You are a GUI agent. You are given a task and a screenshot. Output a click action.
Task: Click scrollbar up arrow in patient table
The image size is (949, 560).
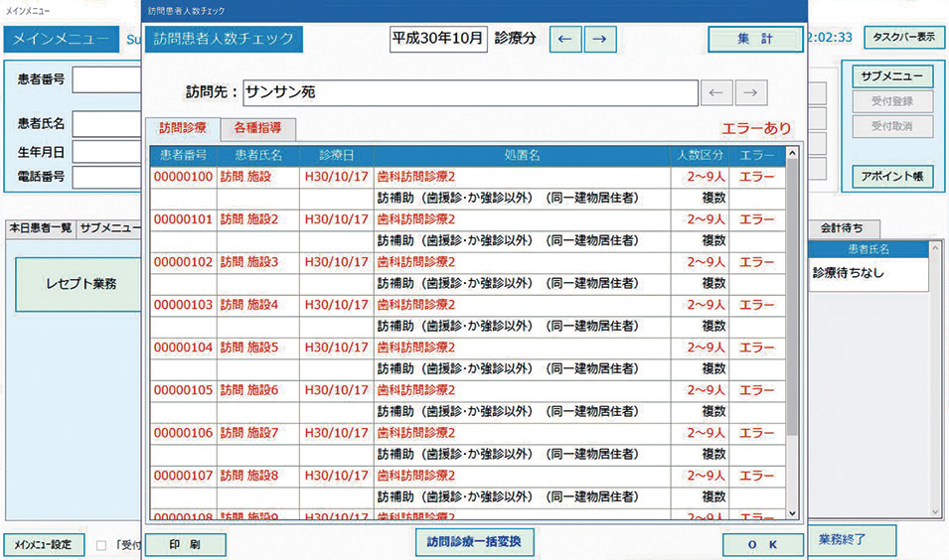coord(792,154)
